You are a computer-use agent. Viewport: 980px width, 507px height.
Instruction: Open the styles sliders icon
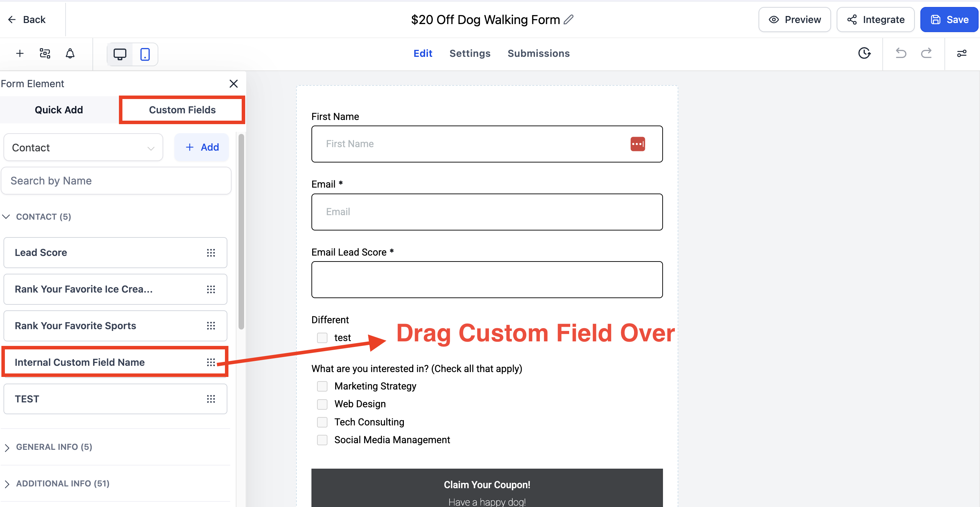tap(962, 54)
